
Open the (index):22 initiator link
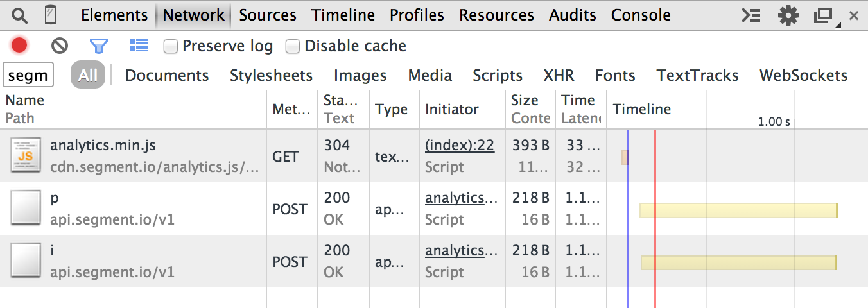[459, 146]
